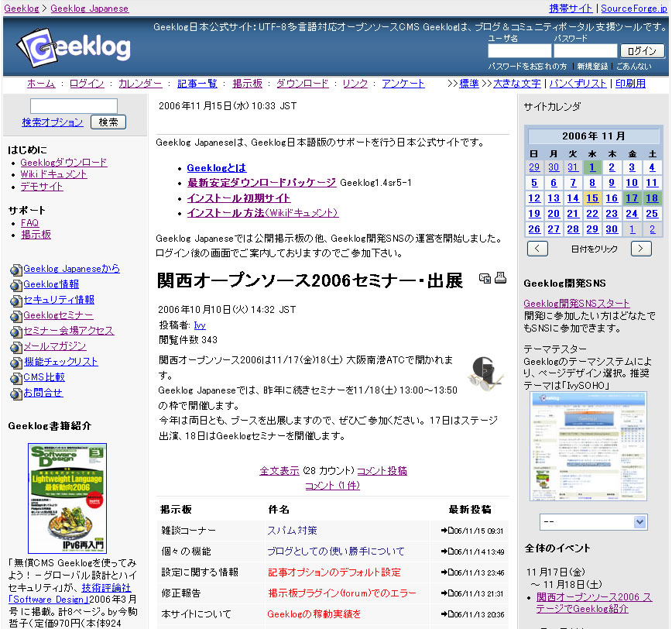Click the 新規登録 registration link

pos(592,67)
